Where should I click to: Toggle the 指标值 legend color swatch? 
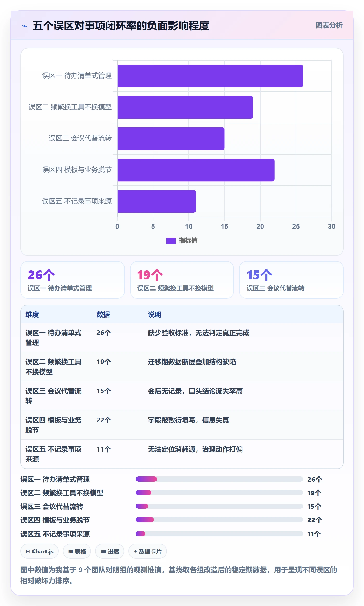(x=171, y=241)
